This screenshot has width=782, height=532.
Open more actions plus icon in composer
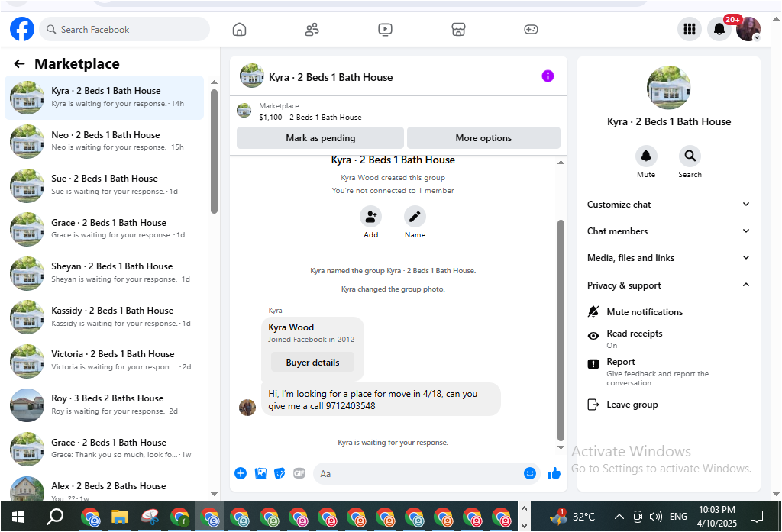(241, 473)
